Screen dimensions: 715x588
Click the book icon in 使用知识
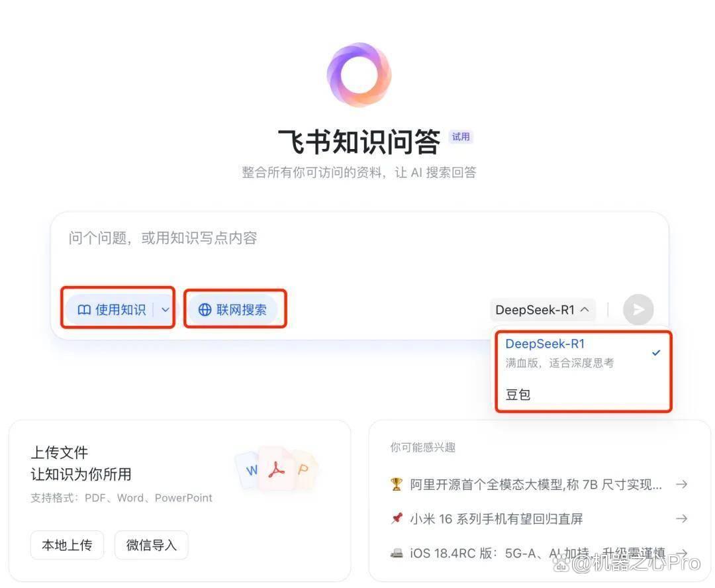click(84, 310)
